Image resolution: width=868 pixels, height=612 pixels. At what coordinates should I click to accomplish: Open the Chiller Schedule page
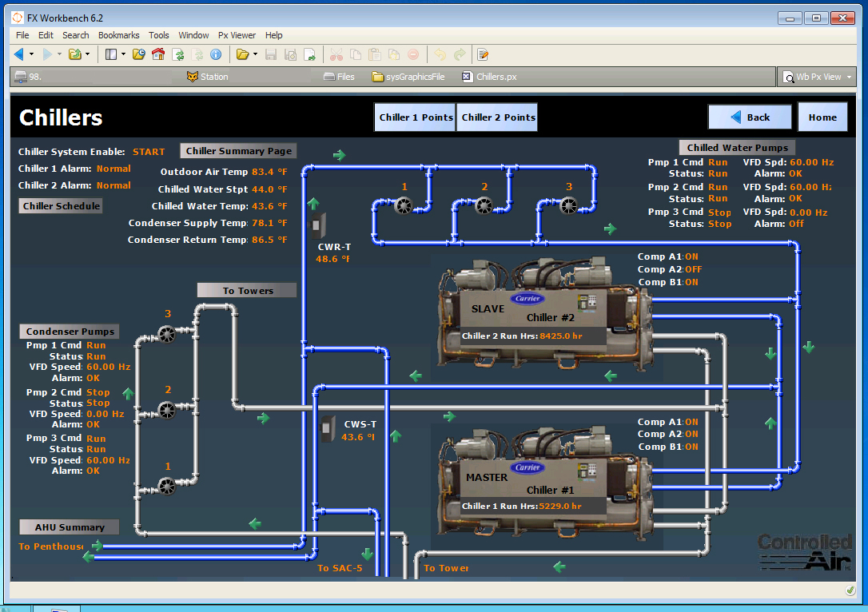[x=61, y=205]
